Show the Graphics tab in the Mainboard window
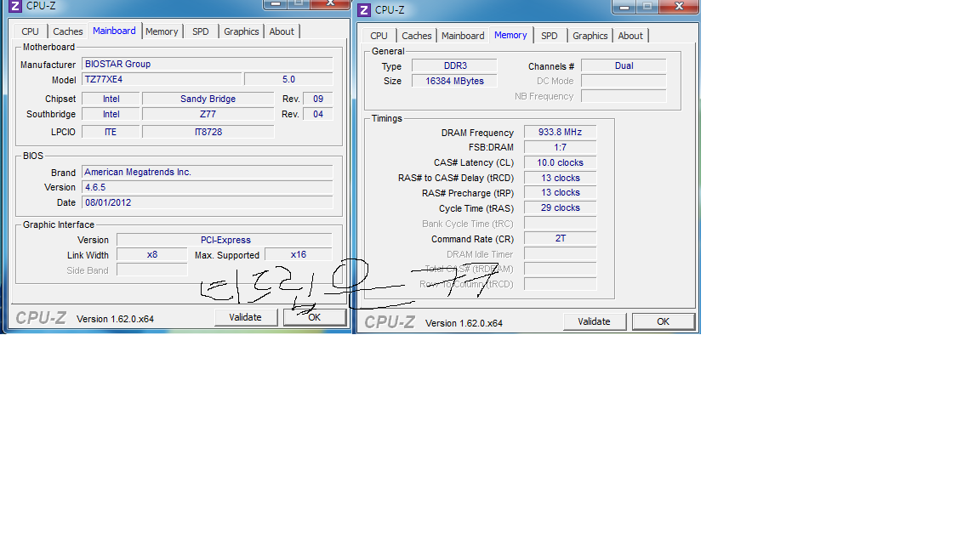Screen dimensions: 980x551 click(242, 31)
